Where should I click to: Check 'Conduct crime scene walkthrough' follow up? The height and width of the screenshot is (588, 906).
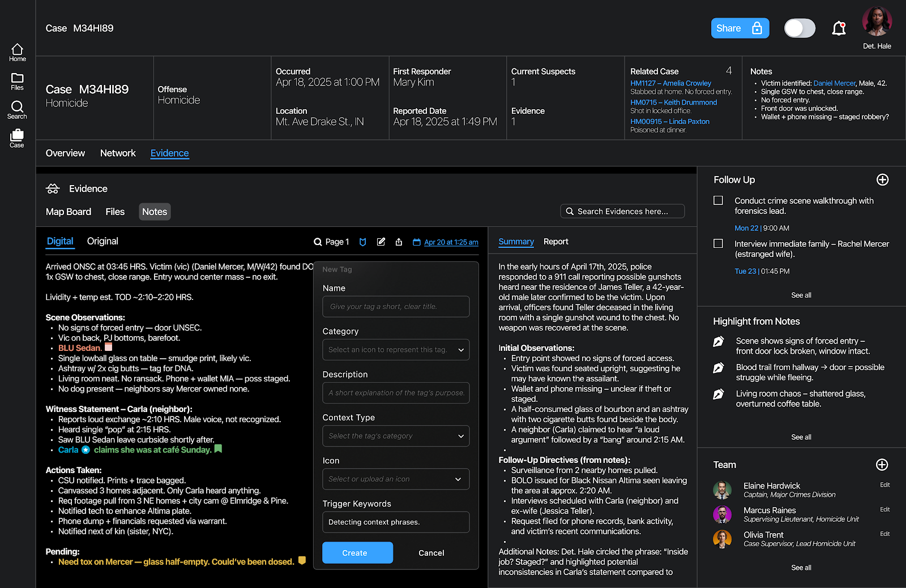coord(718,200)
